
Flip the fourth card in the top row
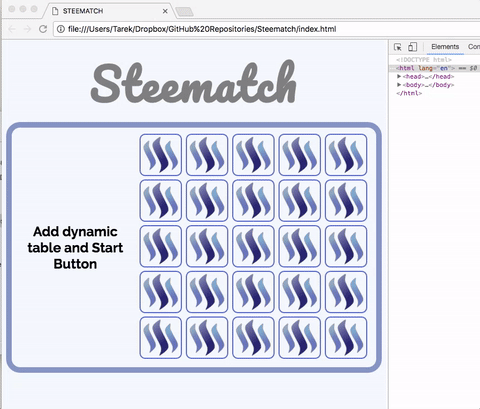pos(300,155)
